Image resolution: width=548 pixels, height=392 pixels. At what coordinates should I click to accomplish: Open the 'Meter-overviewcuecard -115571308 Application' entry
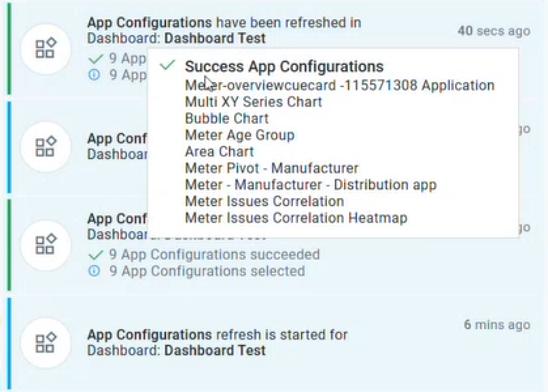(340, 85)
